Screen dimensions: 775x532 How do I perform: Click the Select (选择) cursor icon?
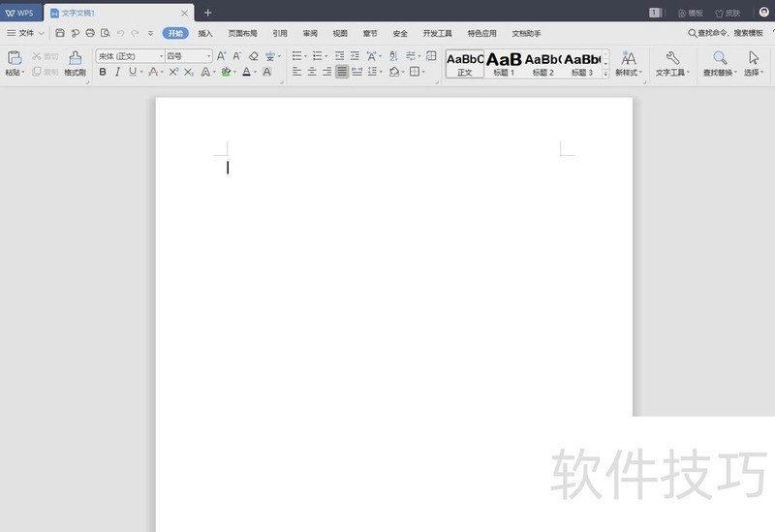pyautogui.click(x=754, y=63)
